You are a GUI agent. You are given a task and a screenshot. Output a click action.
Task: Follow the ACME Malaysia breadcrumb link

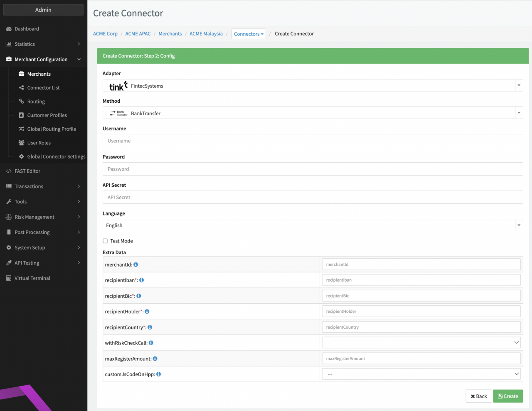[206, 34]
